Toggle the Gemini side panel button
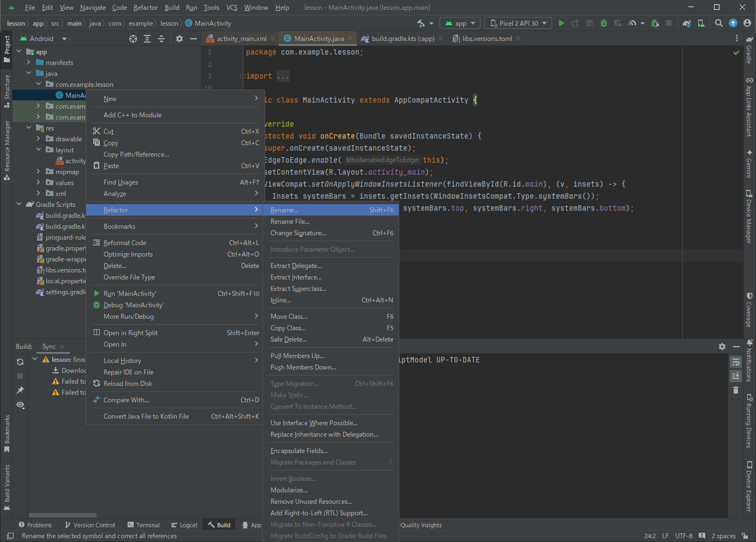This screenshot has width=756, height=542. (x=749, y=163)
